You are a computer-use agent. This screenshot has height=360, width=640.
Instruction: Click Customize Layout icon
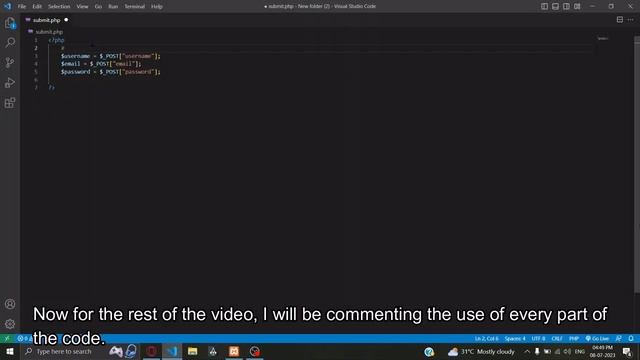(x=577, y=6)
